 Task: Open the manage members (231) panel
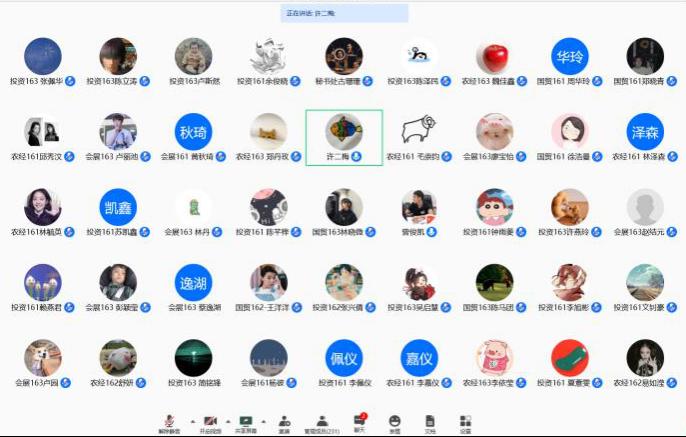pos(322,421)
